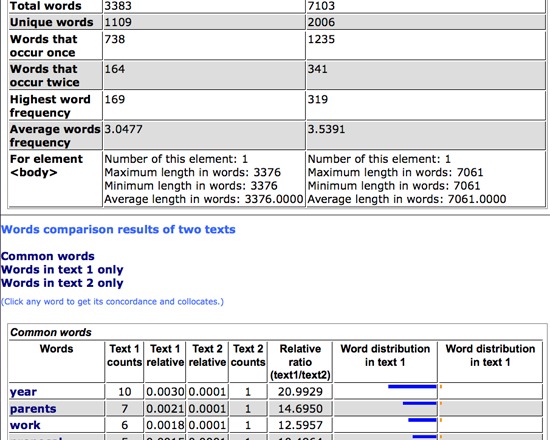Screen dimensions: 550x440
Task: Click Maximum length in words: 3376
Action: click(193, 172)
